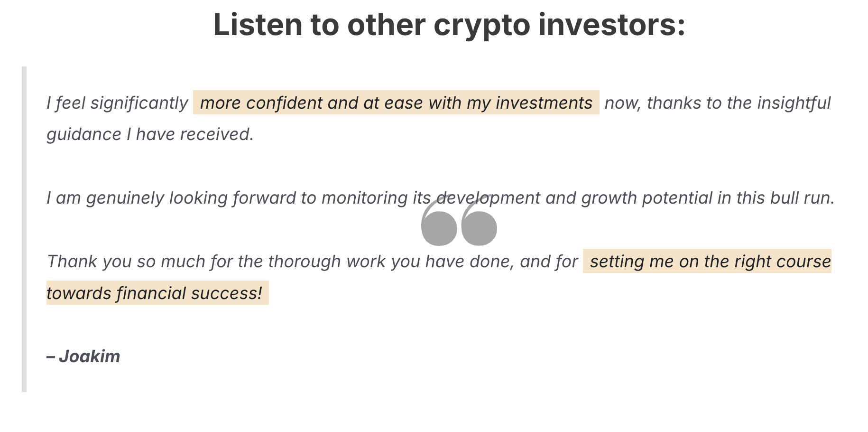Click the words 'and for' before second highlight
Image resolution: width=868 pixels, height=432 pixels.
[549, 261]
